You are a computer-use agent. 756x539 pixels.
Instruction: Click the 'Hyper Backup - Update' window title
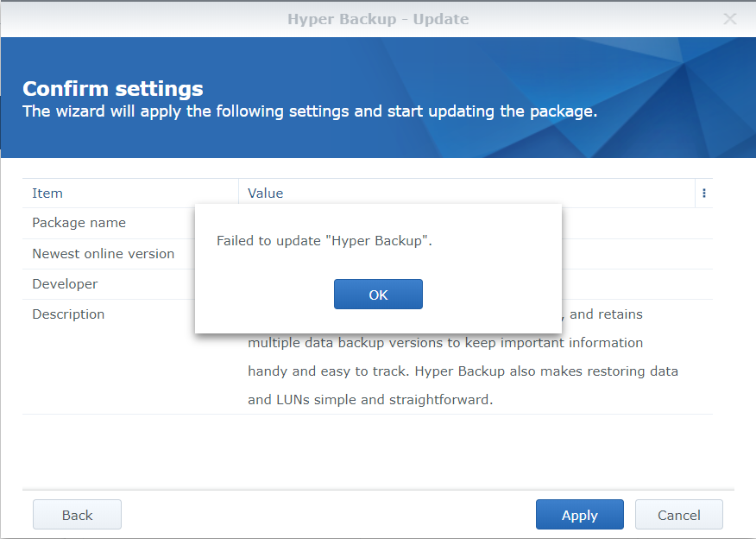pos(378,18)
